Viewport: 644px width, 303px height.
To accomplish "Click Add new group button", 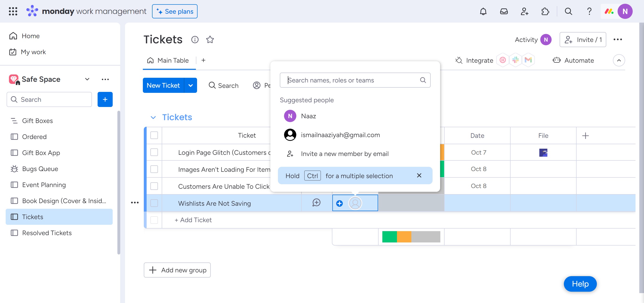I will click(177, 270).
